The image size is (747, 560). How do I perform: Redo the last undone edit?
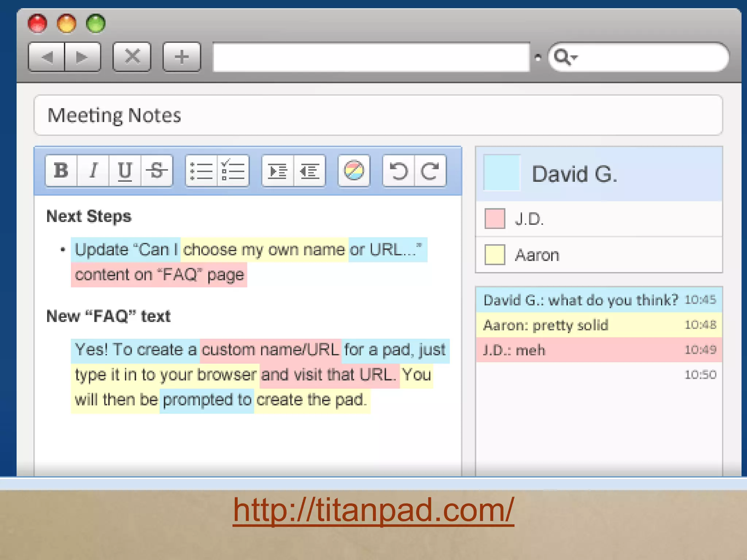click(430, 171)
